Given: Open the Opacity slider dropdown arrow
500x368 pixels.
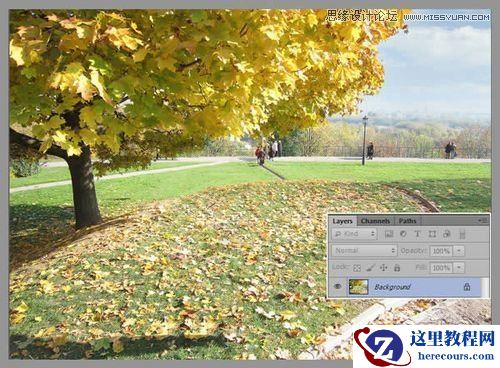Looking at the screenshot, I should [x=459, y=251].
